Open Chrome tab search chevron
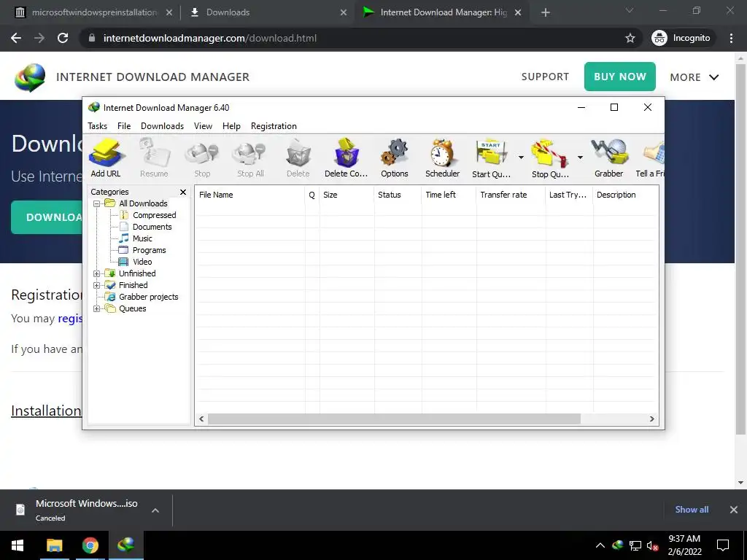The image size is (747, 560). click(630, 11)
